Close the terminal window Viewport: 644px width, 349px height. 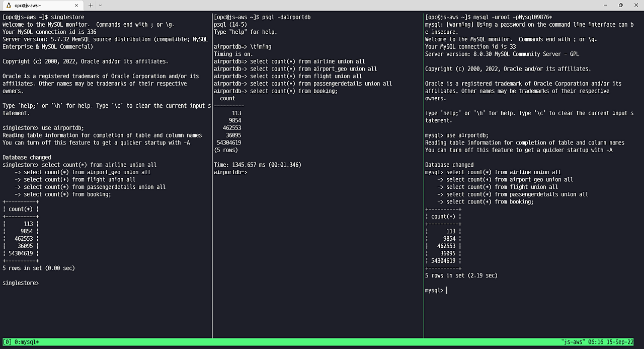(635, 5)
